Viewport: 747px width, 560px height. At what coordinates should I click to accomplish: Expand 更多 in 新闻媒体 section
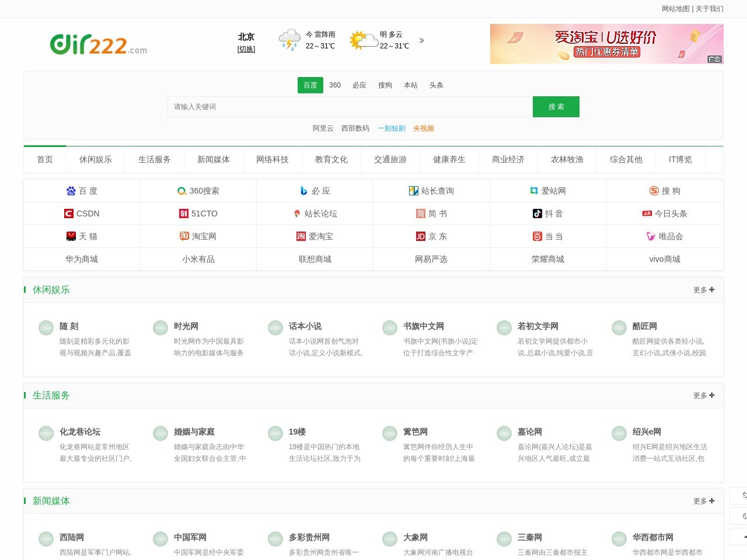704,501
